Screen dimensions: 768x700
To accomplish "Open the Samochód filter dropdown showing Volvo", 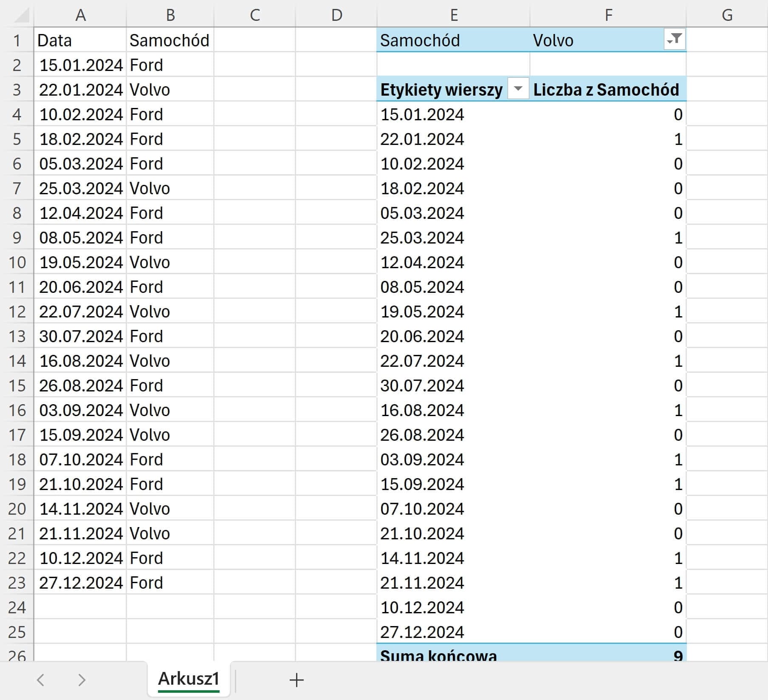I will point(674,40).
